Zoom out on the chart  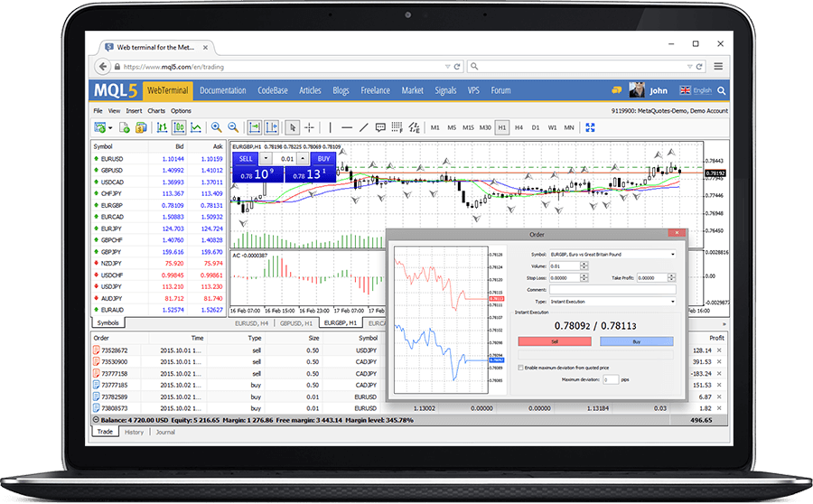233,127
